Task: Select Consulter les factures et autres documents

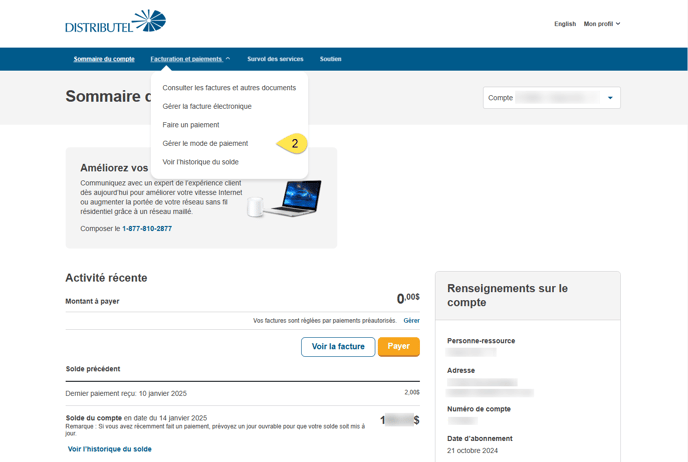Action: (x=229, y=88)
